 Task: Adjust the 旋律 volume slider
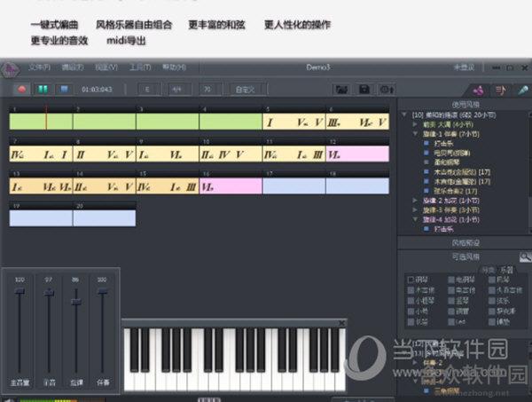coord(76,302)
